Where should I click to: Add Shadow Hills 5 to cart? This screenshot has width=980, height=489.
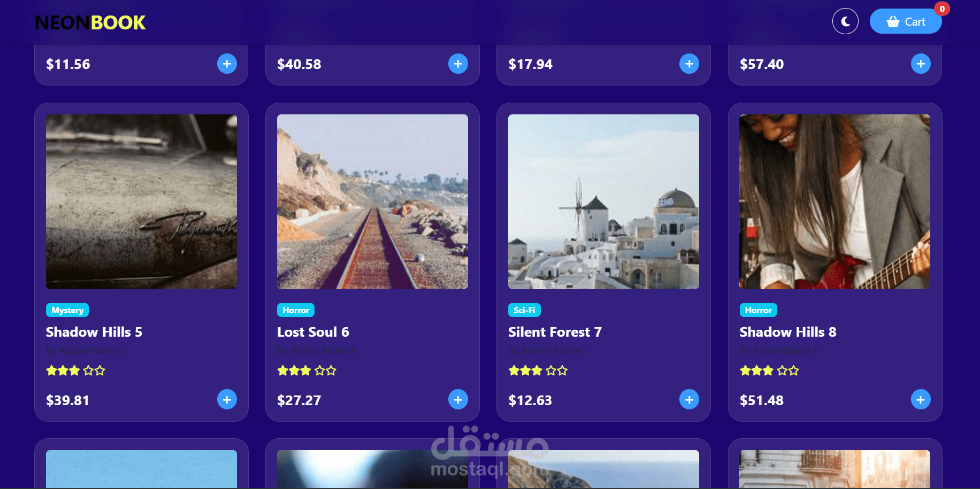pos(227,399)
